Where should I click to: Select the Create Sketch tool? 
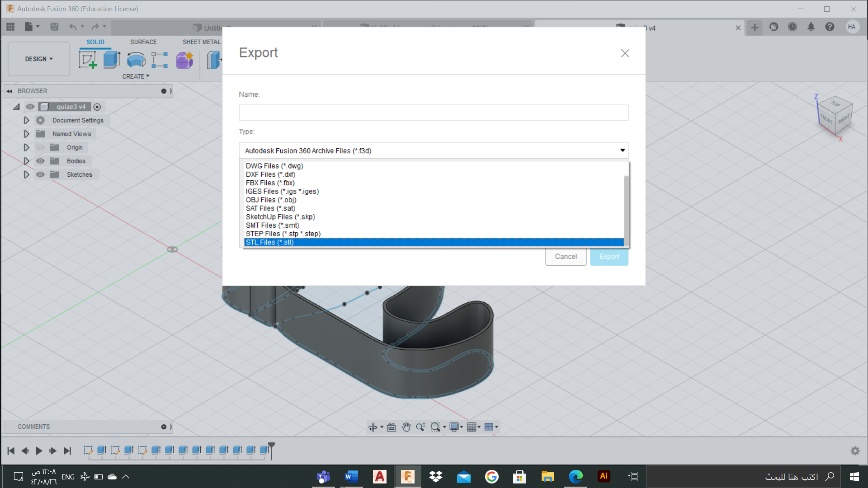click(x=87, y=59)
